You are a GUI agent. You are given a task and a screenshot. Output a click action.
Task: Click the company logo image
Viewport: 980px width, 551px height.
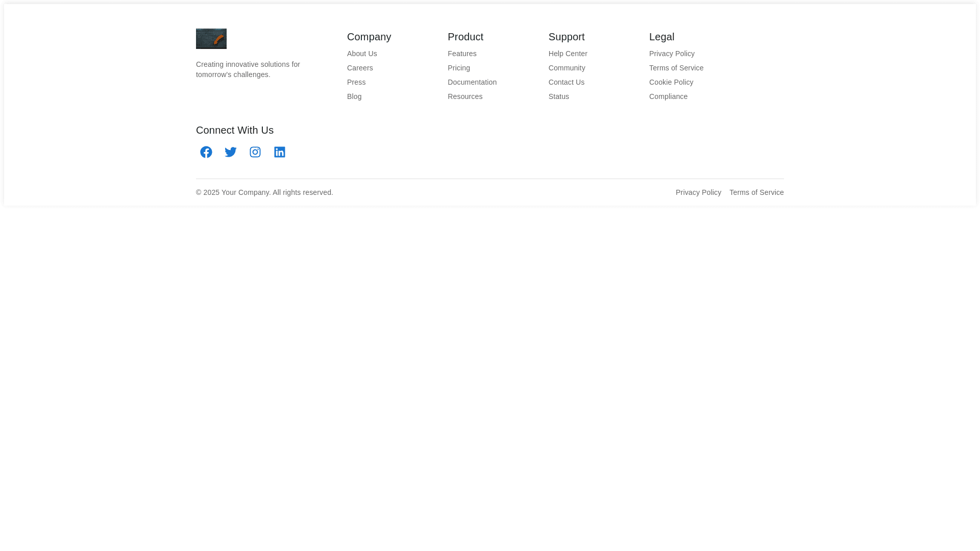pos(211,39)
